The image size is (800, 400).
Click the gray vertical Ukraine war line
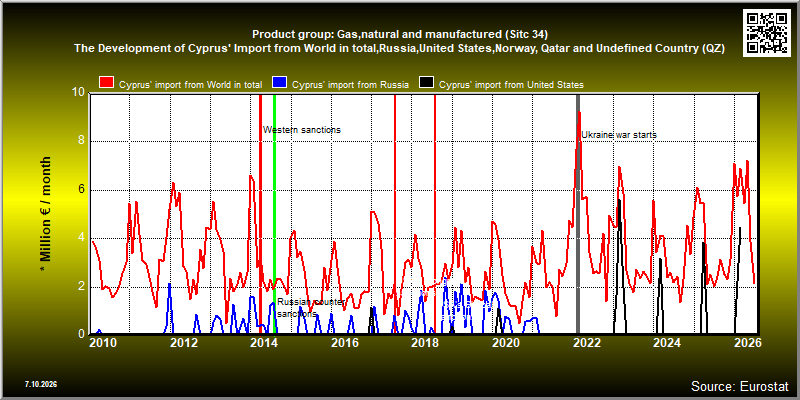point(578,214)
